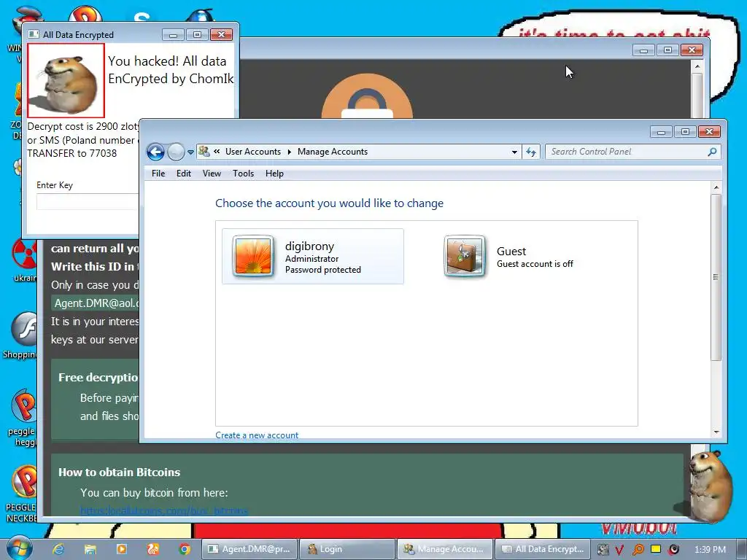Click scroll-up arrow in dark ransom window

[x=697, y=66]
